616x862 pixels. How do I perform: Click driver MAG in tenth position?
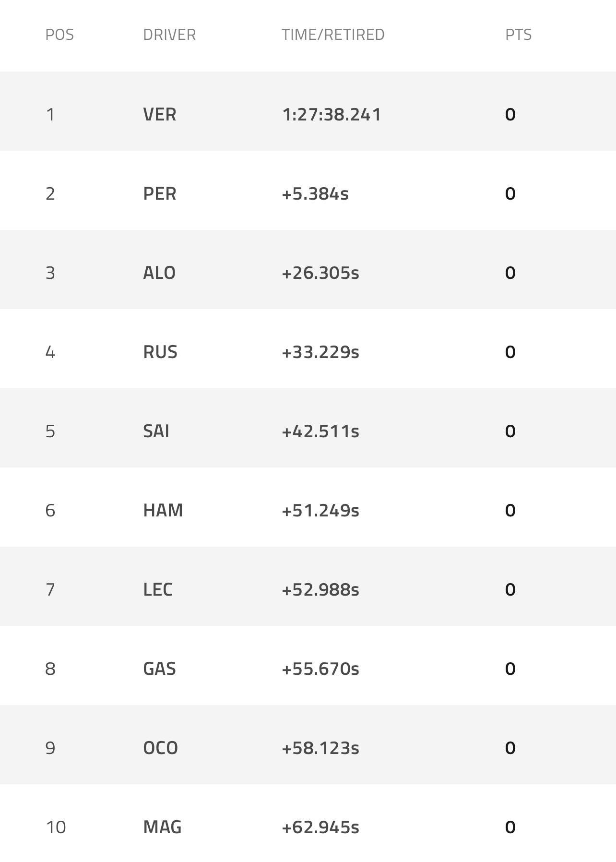[162, 827]
